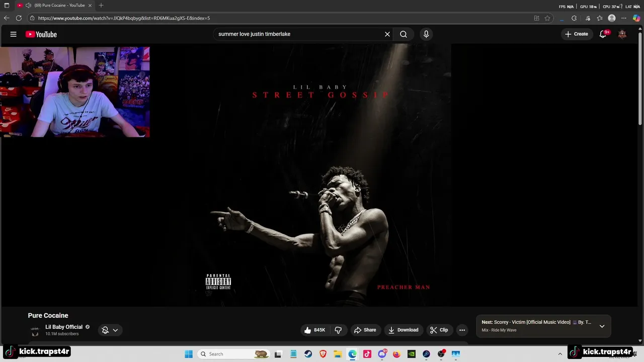This screenshot has height=362, width=644.
Task: Switch to Microsoft Edge on the taskbar
Action: pos(353,354)
